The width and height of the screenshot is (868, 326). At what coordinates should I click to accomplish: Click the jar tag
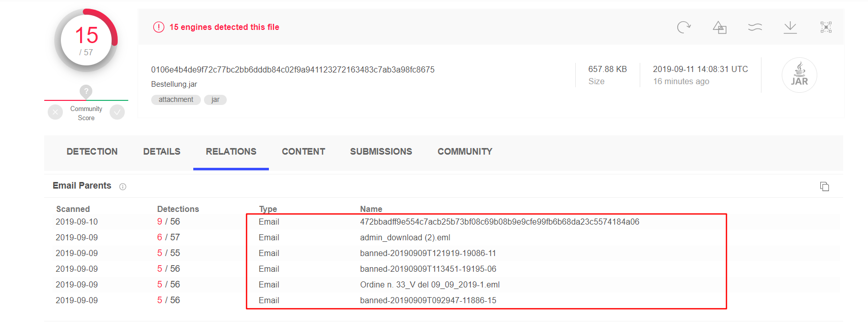(x=215, y=100)
